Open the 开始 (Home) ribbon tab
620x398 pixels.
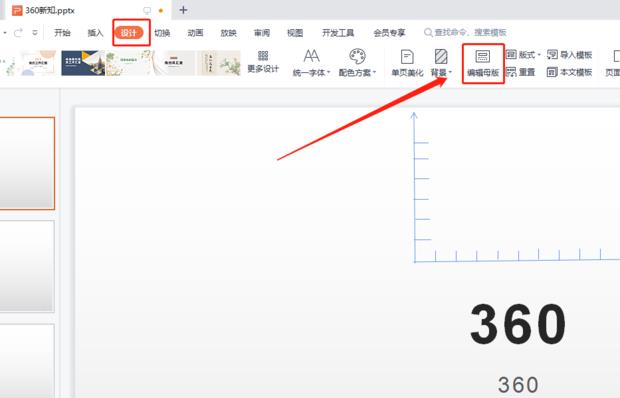click(x=62, y=33)
